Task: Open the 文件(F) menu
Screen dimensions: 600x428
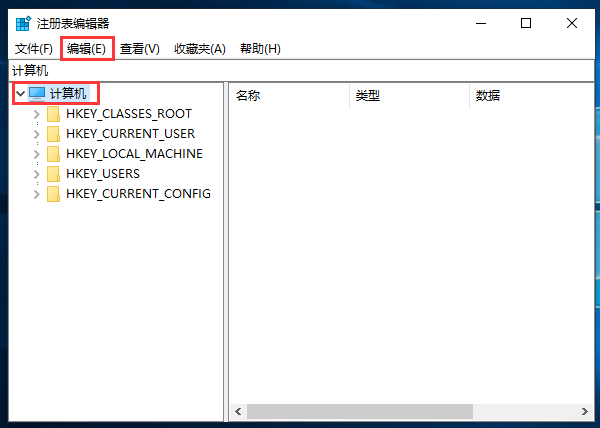Action: (x=33, y=49)
